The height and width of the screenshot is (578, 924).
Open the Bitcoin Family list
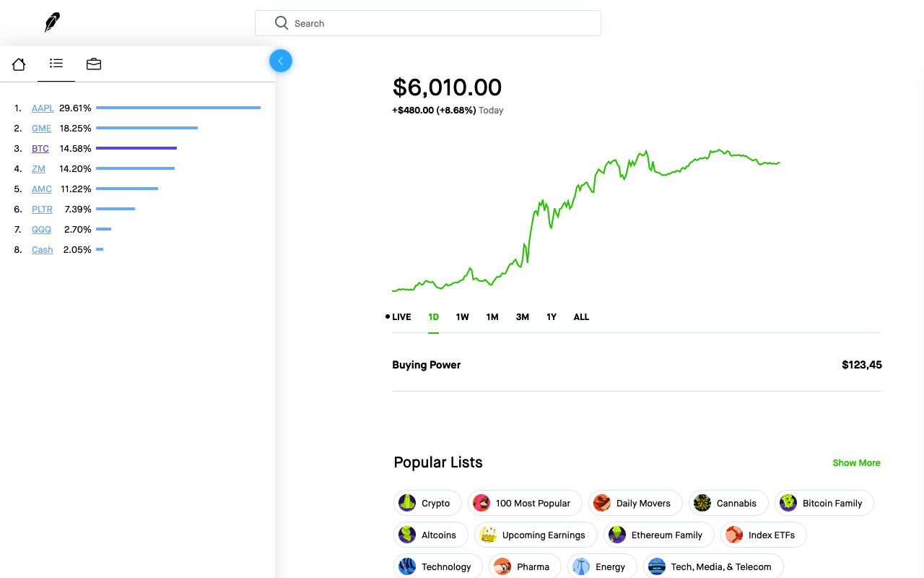click(824, 503)
